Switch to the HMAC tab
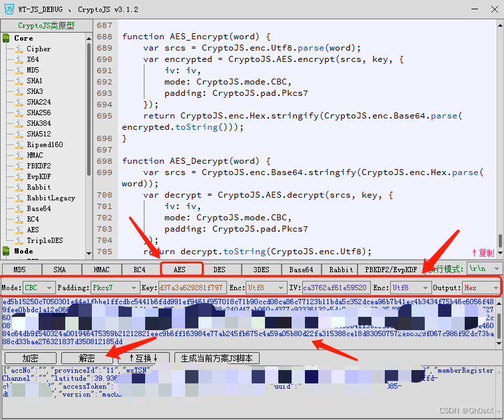This screenshot has width=504, height=420. coord(101,270)
